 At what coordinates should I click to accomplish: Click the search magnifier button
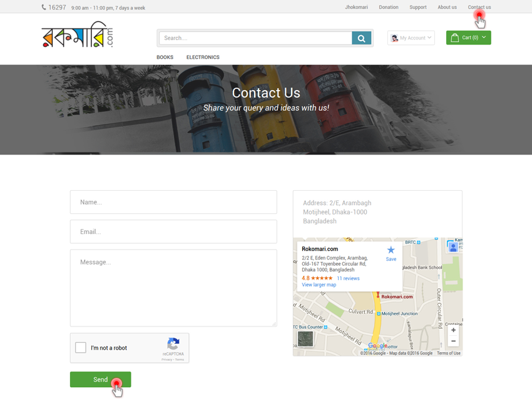tap(361, 38)
